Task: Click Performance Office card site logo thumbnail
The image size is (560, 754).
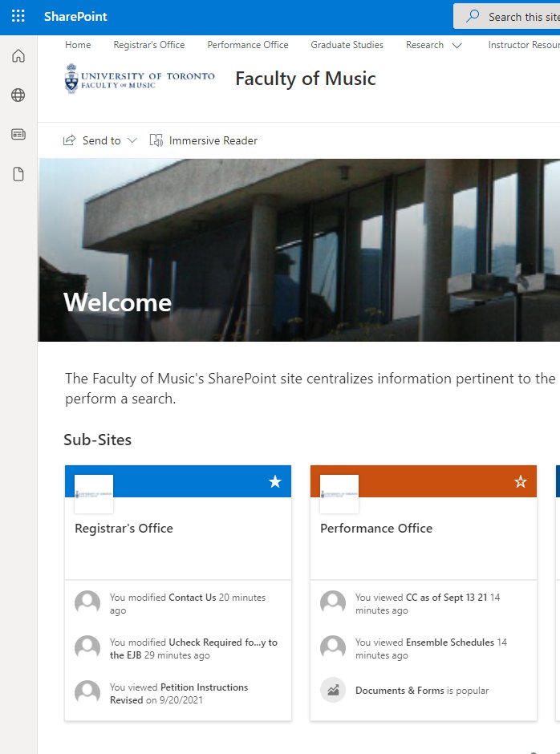Action: click(339, 494)
